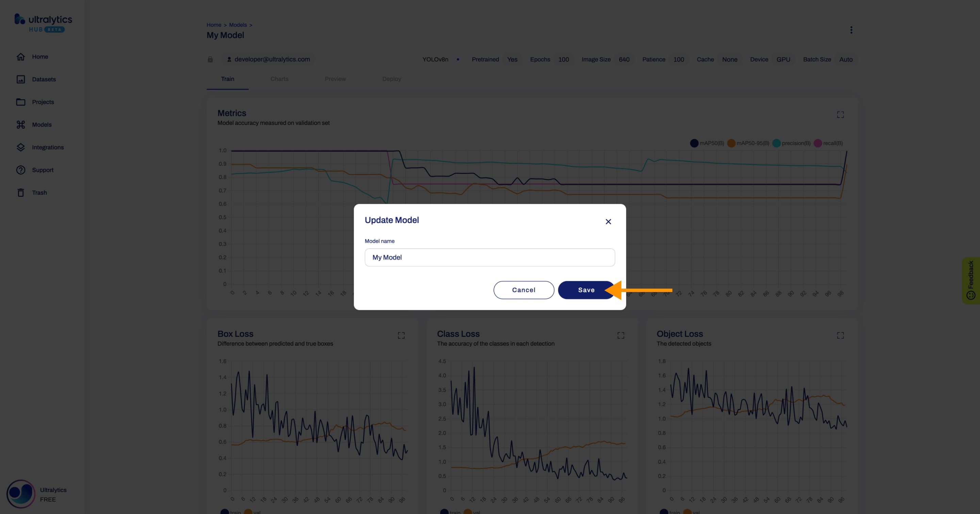
Task: Expand the Class Loss chart to fullscreen
Action: (x=621, y=335)
